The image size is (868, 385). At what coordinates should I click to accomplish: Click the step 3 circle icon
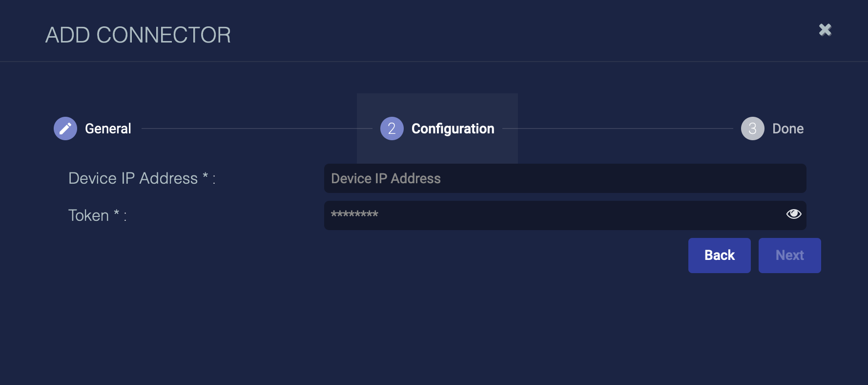pos(752,128)
